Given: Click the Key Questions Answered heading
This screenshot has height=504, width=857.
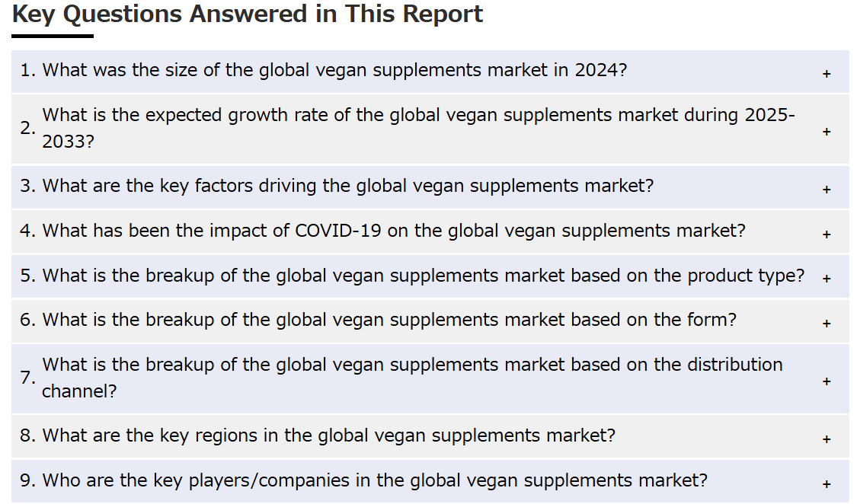Looking at the screenshot, I should pyautogui.click(x=248, y=14).
